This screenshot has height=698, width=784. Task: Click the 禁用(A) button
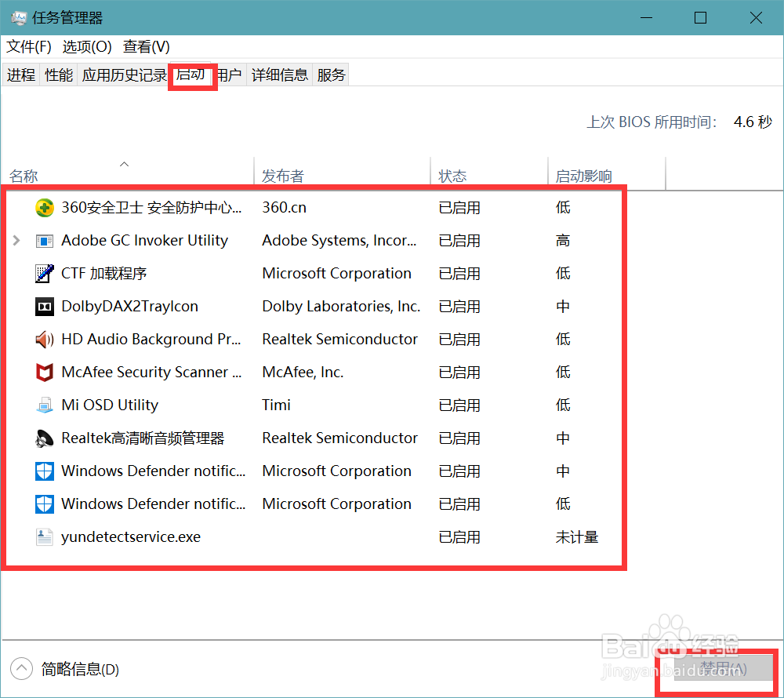coord(717,669)
